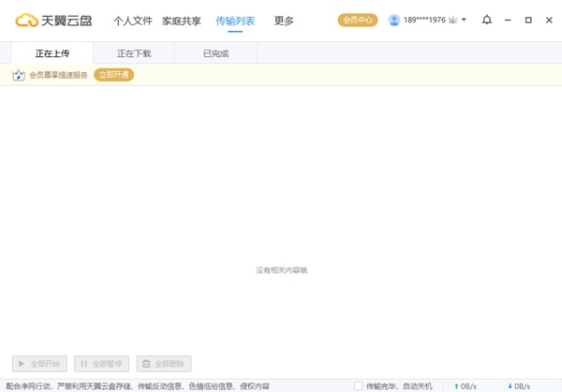562x392 pixels.
Task: Open the 会员中心 button
Action: (358, 20)
